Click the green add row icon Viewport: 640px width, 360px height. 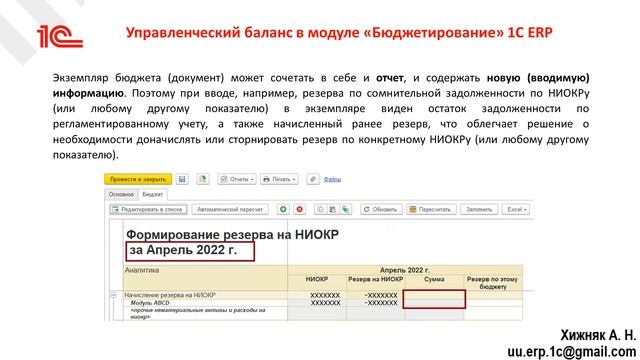tap(283, 209)
